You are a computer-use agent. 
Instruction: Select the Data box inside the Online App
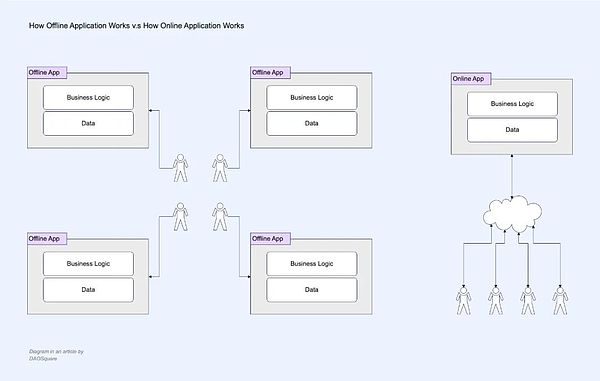pos(512,130)
